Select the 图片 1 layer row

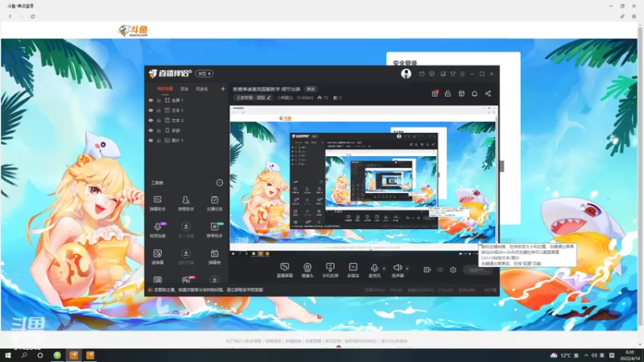(187, 140)
